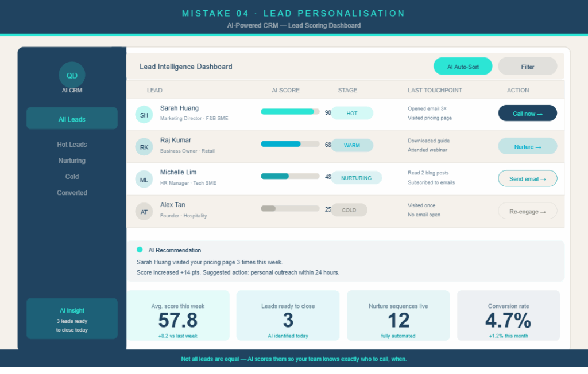Image resolution: width=588 pixels, height=374 pixels.
Task: Toggle the WARM stage badge for Raj Kumar
Action: coord(352,145)
